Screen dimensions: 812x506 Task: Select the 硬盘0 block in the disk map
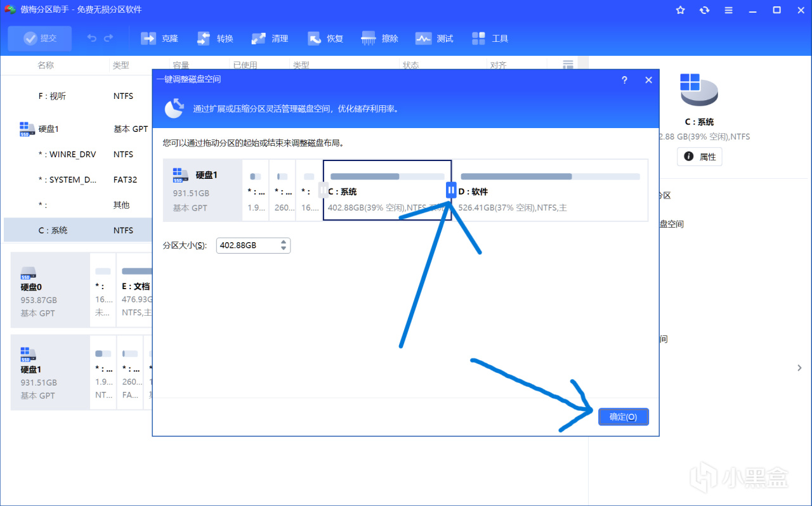pyautogui.click(x=50, y=290)
